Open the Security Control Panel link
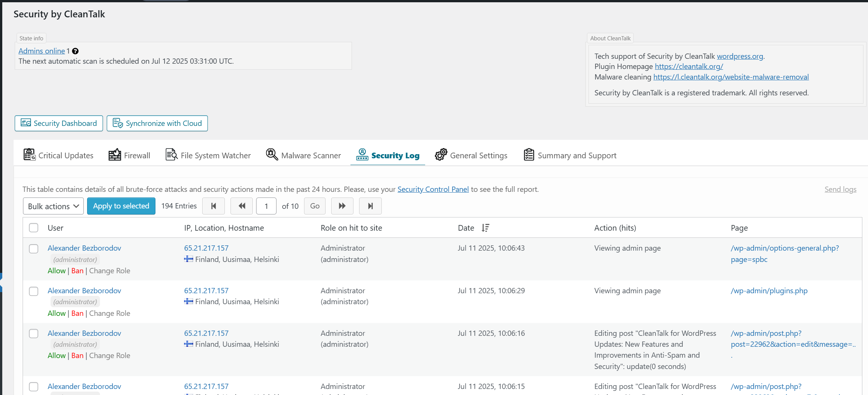The width and height of the screenshot is (868, 395). tap(433, 189)
